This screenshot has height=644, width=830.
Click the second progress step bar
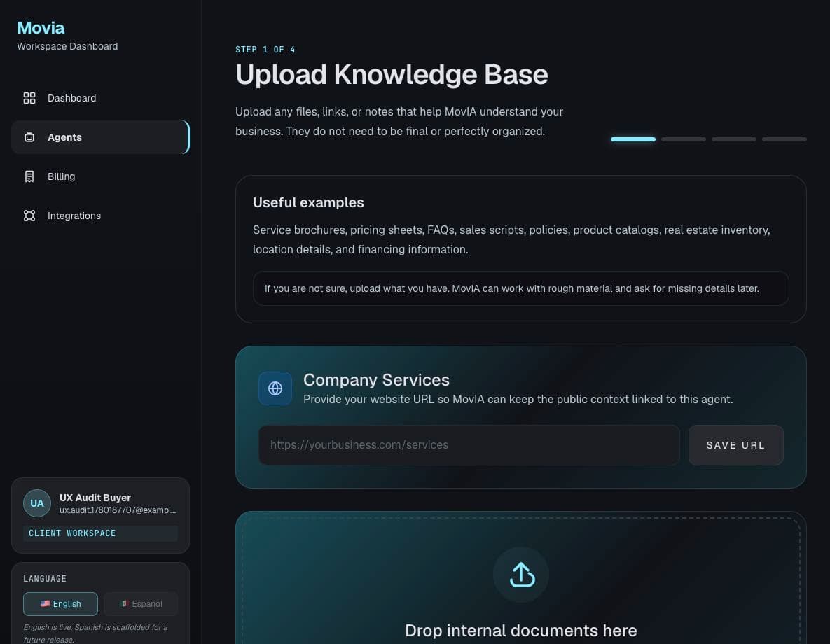pyautogui.click(x=684, y=139)
